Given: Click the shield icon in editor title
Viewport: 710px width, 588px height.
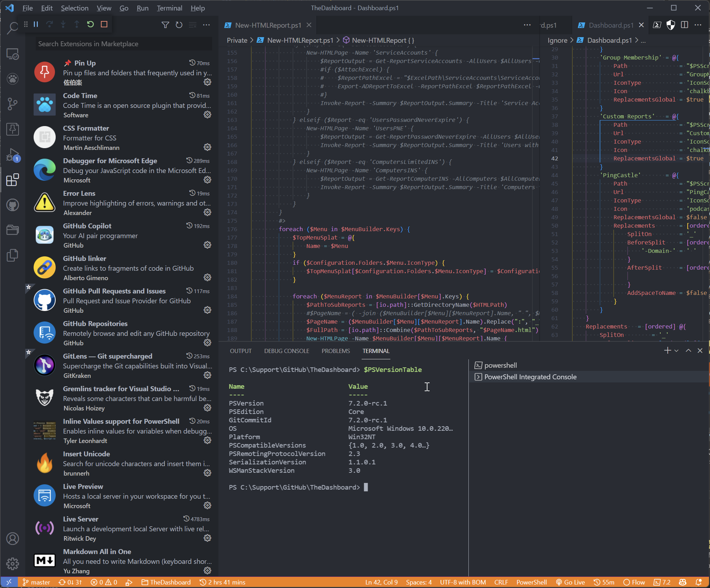Looking at the screenshot, I should pos(671,25).
